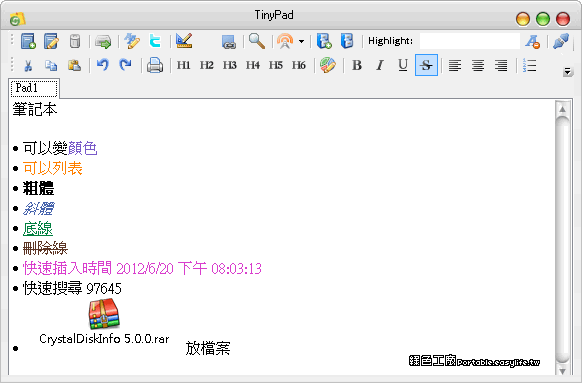Screen dimensions: 582x383
Task: Align text left
Action: click(x=455, y=65)
